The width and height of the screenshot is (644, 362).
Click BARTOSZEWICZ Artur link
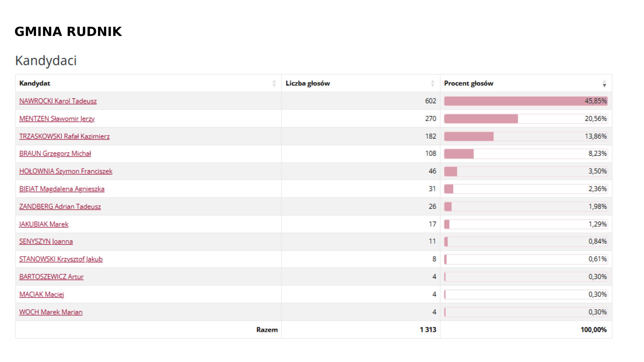pos(51,277)
